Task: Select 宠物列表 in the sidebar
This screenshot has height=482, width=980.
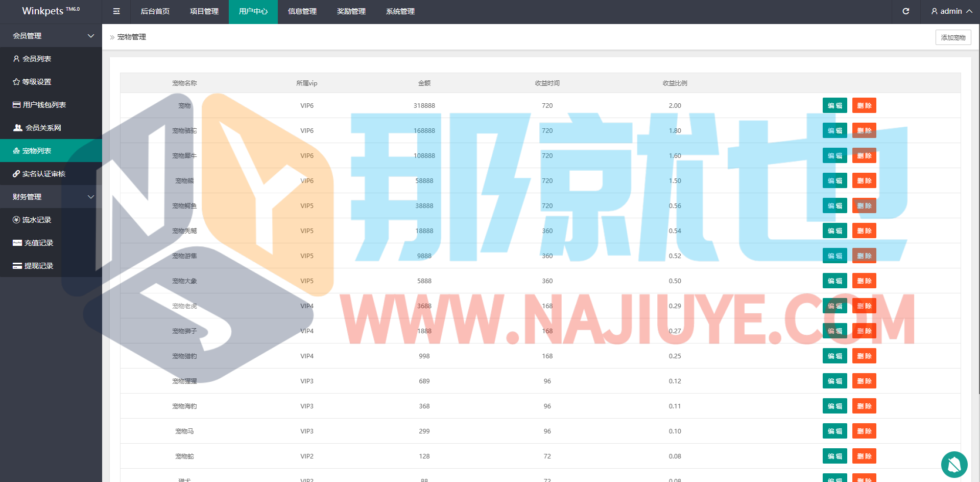Action: pos(37,151)
